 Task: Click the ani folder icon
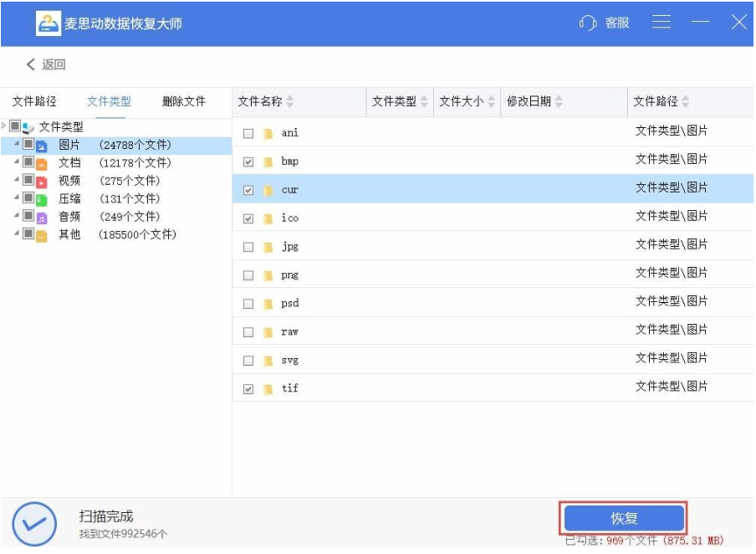point(268,133)
